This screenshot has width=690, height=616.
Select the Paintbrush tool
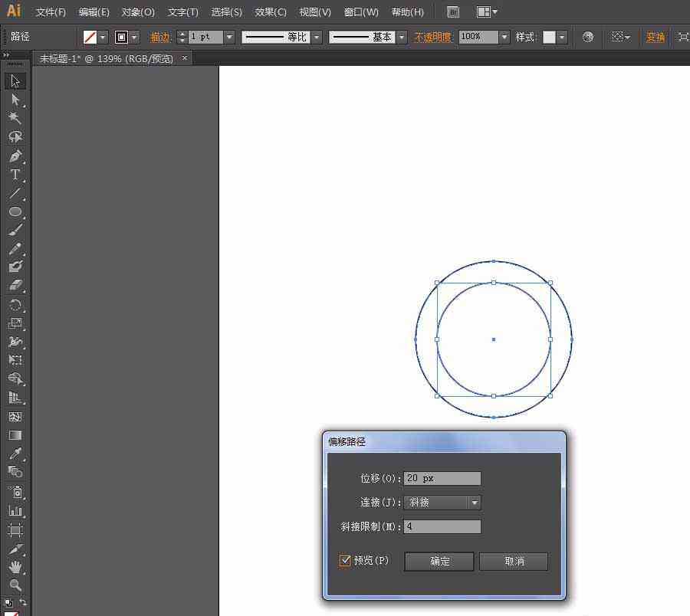[x=15, y=230]
